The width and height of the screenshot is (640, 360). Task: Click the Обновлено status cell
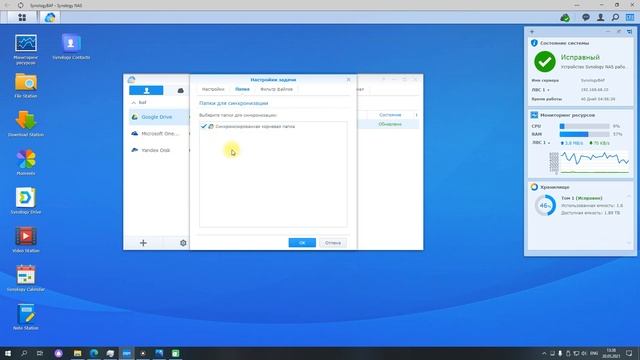click(x=390, y=124)
